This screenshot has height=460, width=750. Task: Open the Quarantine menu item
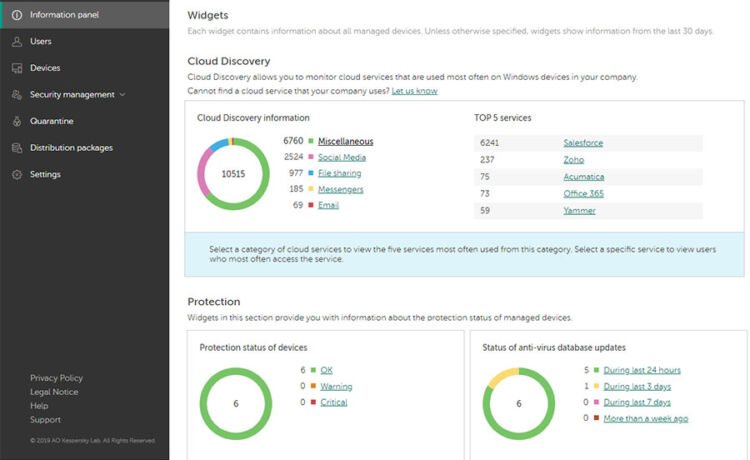point(51,121)
